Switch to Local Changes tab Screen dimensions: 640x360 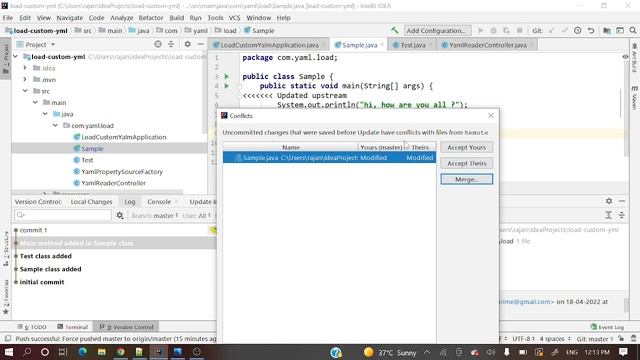[91, 202]
